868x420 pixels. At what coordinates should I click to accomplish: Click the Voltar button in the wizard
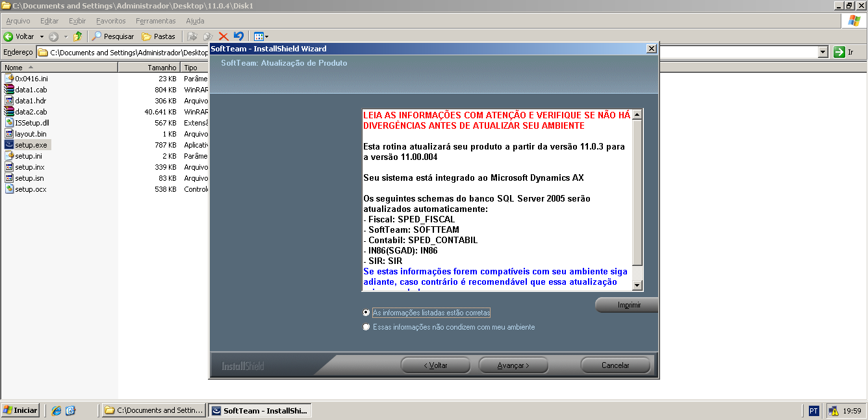tap(435, 365)
